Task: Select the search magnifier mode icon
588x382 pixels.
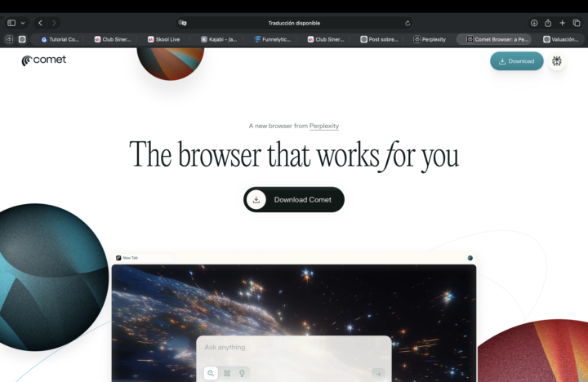Action: point(211,373)
